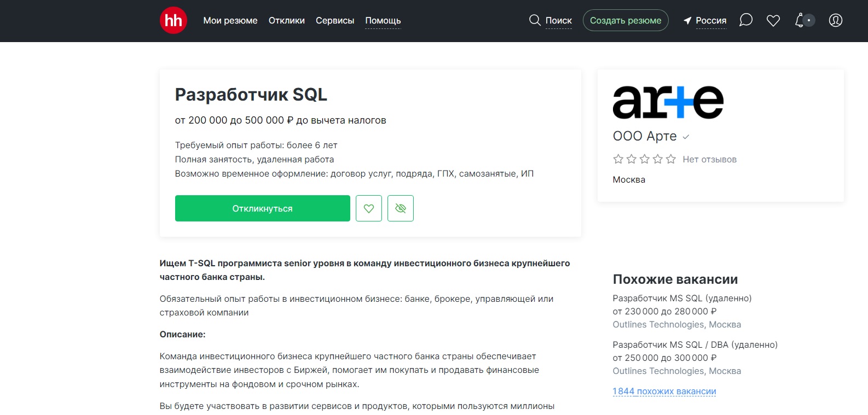Click the Разработчик SQL vacancy title

[x=251, y=95]
